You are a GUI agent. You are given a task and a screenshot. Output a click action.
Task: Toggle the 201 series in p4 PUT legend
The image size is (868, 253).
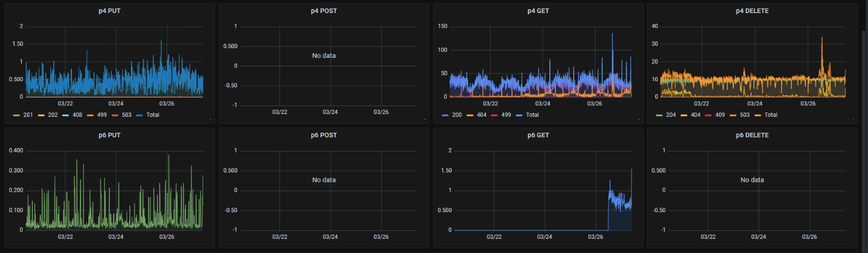tap(28, 115)
